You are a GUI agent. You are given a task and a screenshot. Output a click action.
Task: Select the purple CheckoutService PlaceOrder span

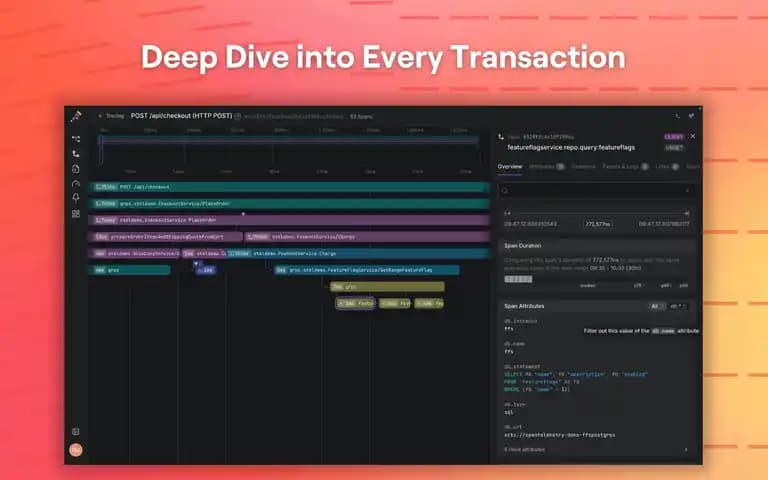(289, 220)
